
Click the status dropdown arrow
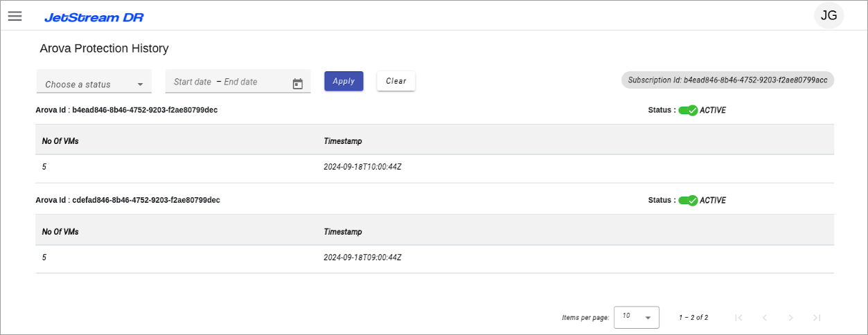[140, 84]
